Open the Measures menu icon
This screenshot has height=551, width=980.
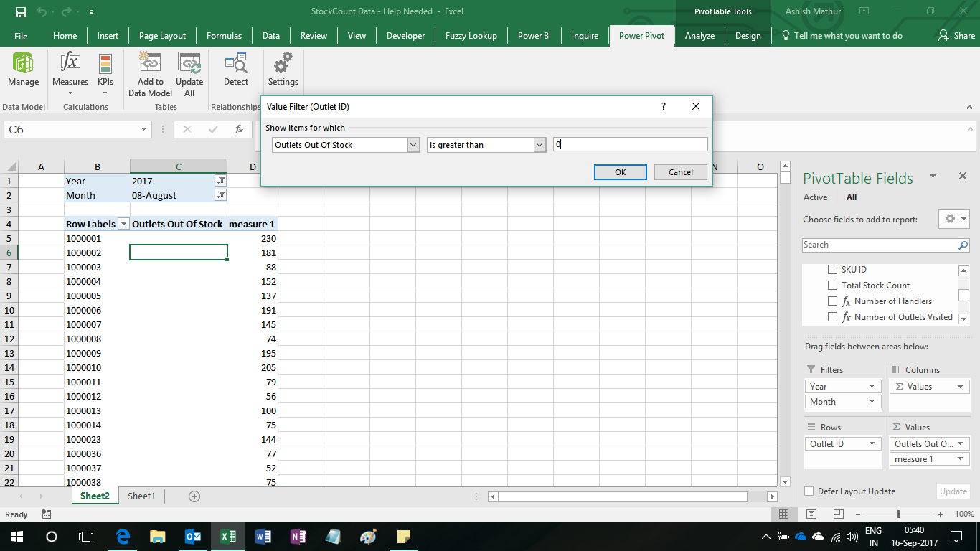70,63
